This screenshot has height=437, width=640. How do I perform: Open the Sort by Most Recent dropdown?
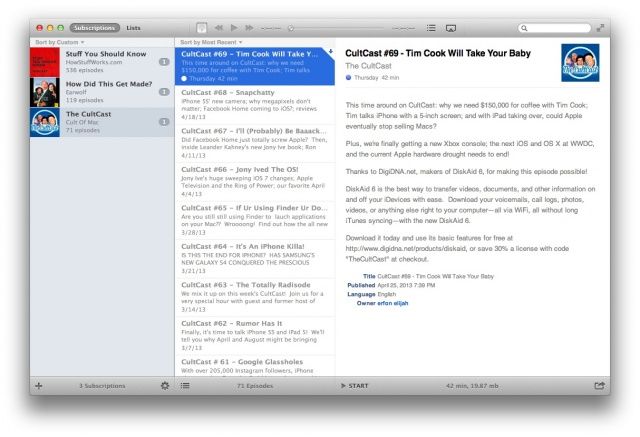click(211, 42)
